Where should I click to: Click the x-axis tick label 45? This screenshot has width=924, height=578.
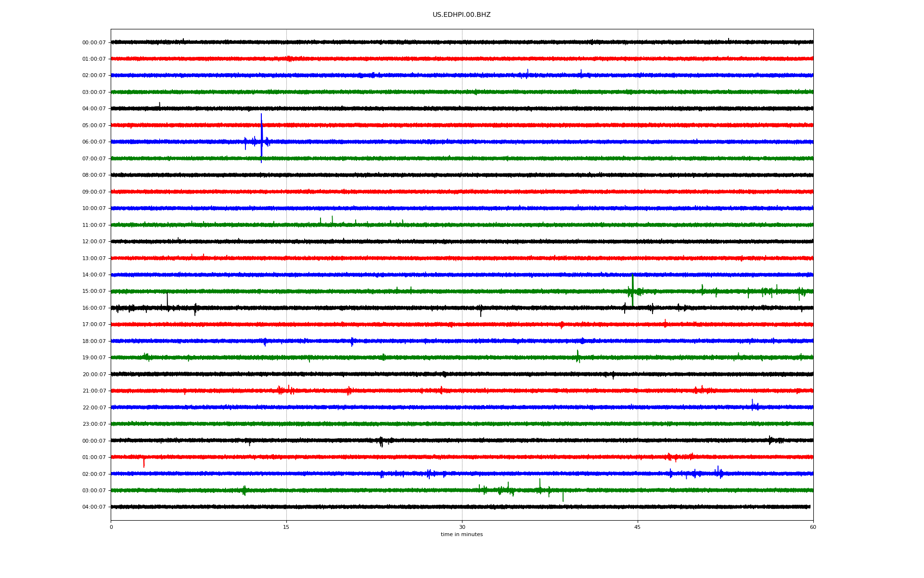[637, 527]
